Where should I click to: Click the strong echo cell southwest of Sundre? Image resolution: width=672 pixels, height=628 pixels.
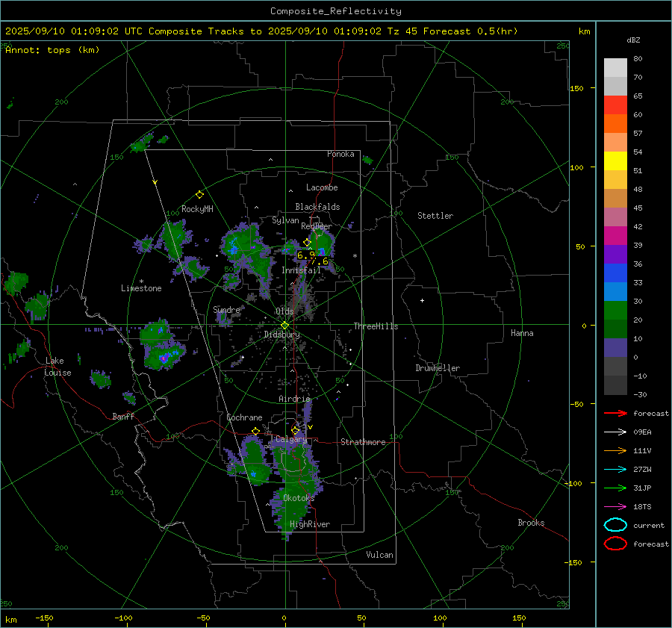(164, 355)
